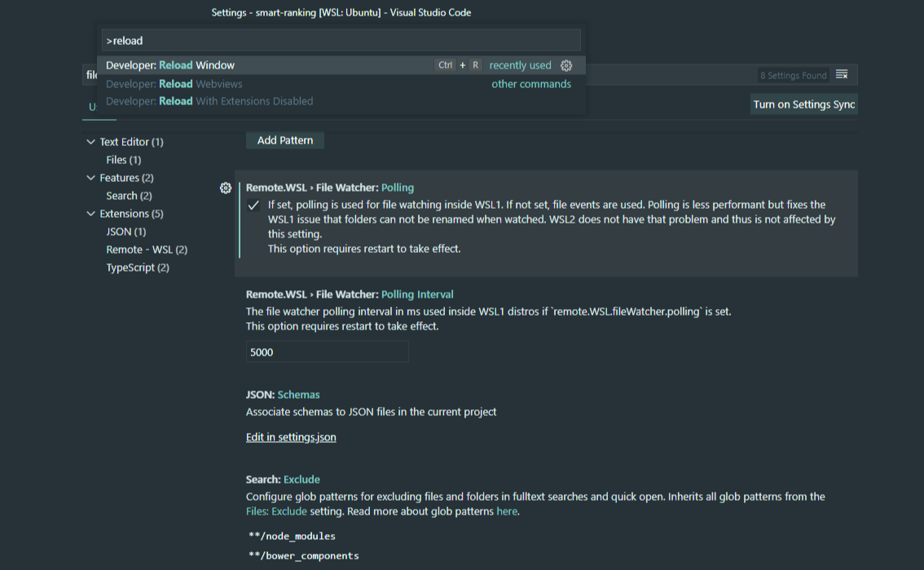Viewport: 924px width, 570px height.
Task: Select Remote - WSL (2) in settings tree
Action: click(x=147, y=250)
